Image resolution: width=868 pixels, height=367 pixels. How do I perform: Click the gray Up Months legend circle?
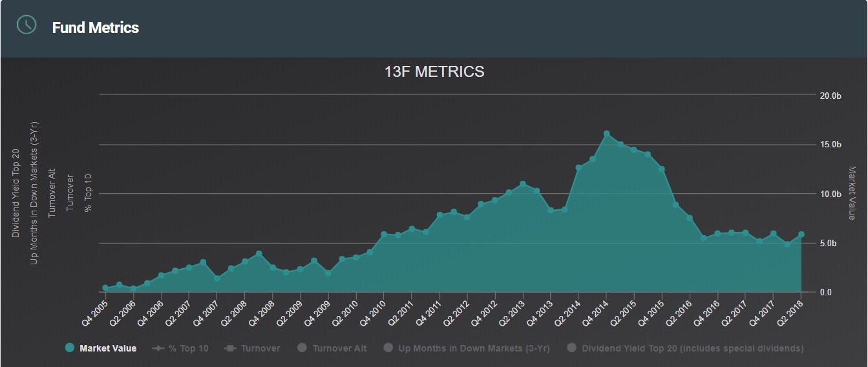388,348
